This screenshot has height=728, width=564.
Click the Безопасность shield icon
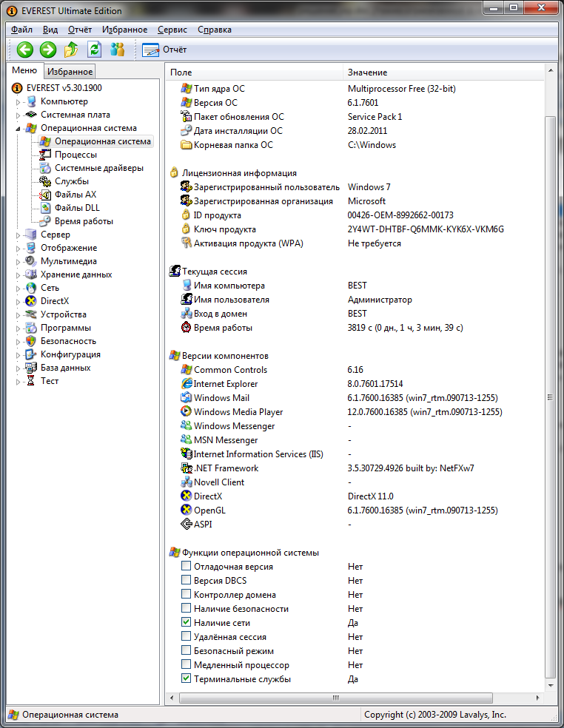31,341
